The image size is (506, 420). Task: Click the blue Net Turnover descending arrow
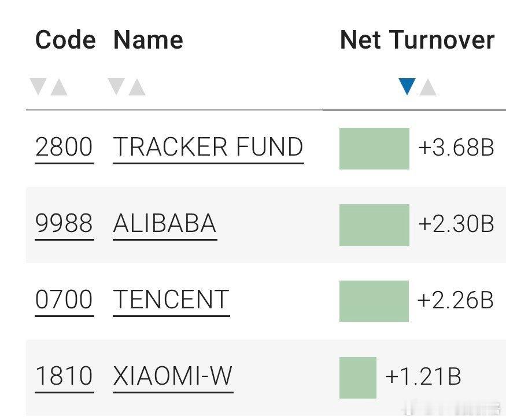pyautogui.click(x=407, y=87)
